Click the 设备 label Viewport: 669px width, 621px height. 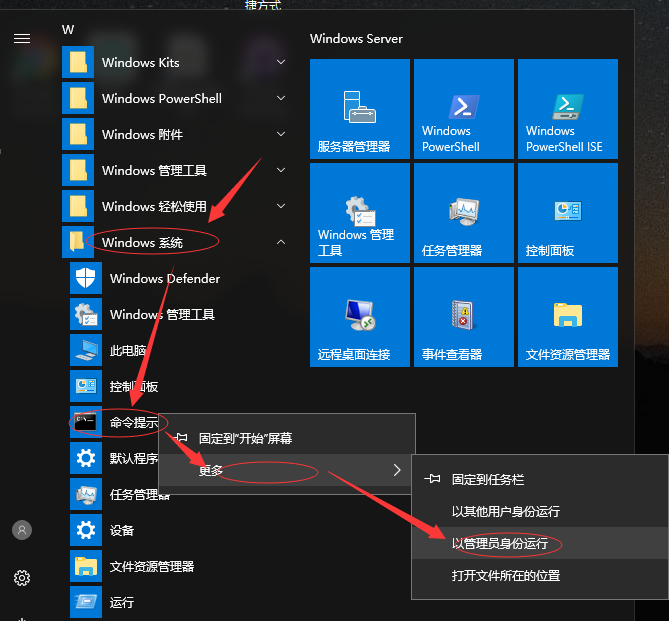coord(122,531)
